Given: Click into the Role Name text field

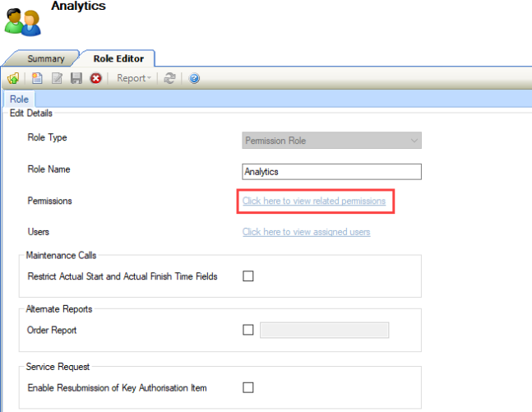Looking at the screenshot, I should click(x=332, y=171).
